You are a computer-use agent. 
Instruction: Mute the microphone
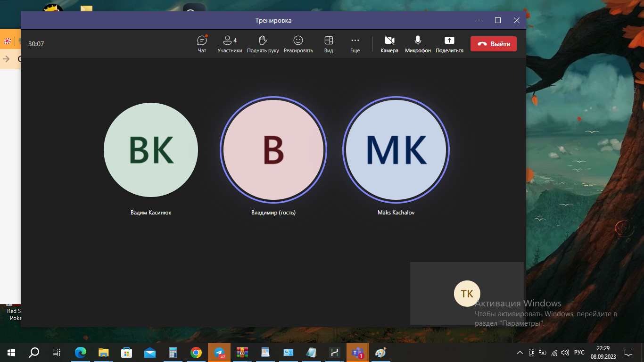tap(418, 44)
